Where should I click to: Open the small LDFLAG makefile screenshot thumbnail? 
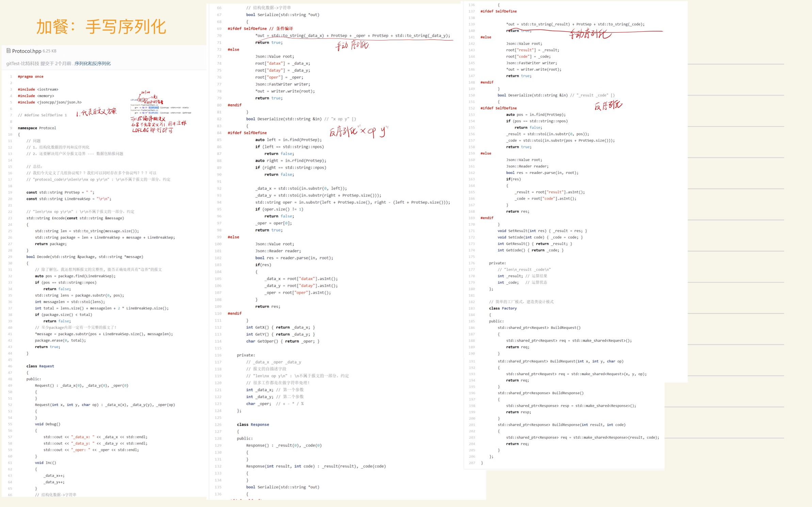coord(160,108)
